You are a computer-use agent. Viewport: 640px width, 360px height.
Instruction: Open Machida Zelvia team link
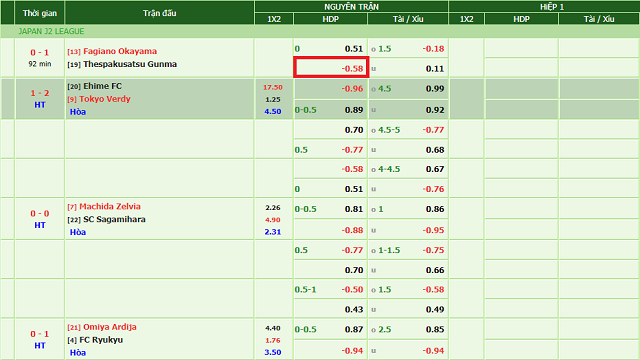[110, 207]
